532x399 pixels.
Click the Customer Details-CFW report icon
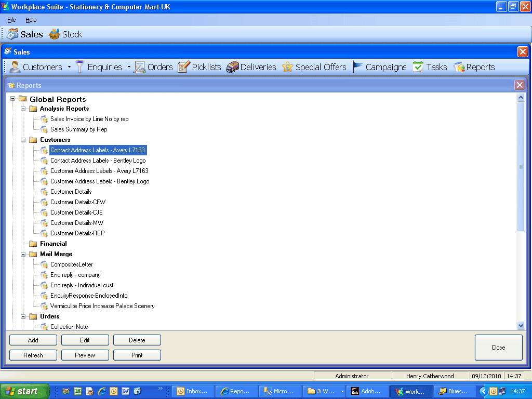[x=44, y=202]
